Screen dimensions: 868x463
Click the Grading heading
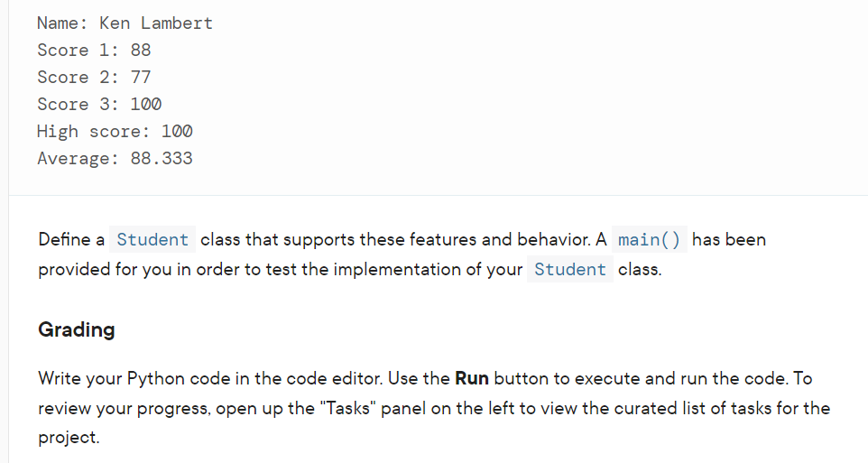tap(77, 329)
